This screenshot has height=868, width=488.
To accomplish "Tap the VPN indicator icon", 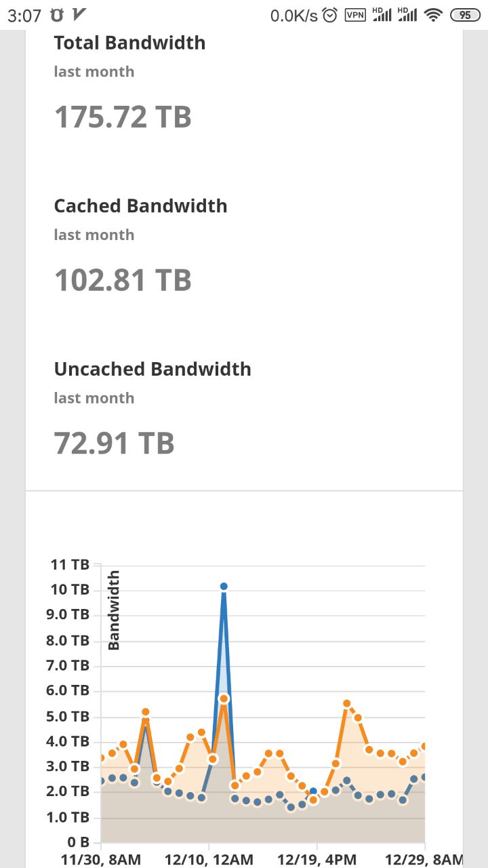I will tap(355, 15).
